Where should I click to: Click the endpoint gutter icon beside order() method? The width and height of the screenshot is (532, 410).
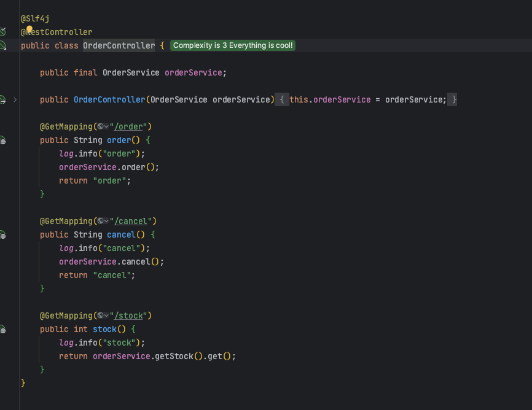pyautogui.click(x=2, y=141)
